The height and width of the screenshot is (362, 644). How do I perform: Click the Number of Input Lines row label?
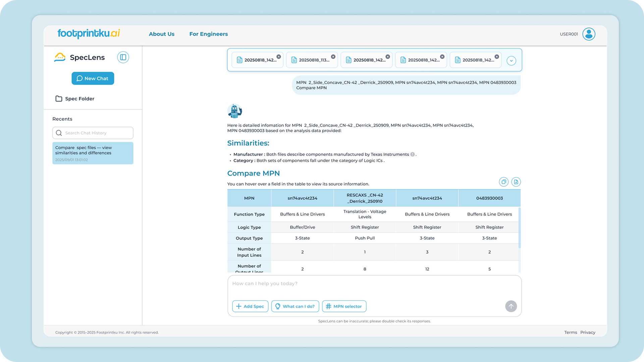(249, 252)
